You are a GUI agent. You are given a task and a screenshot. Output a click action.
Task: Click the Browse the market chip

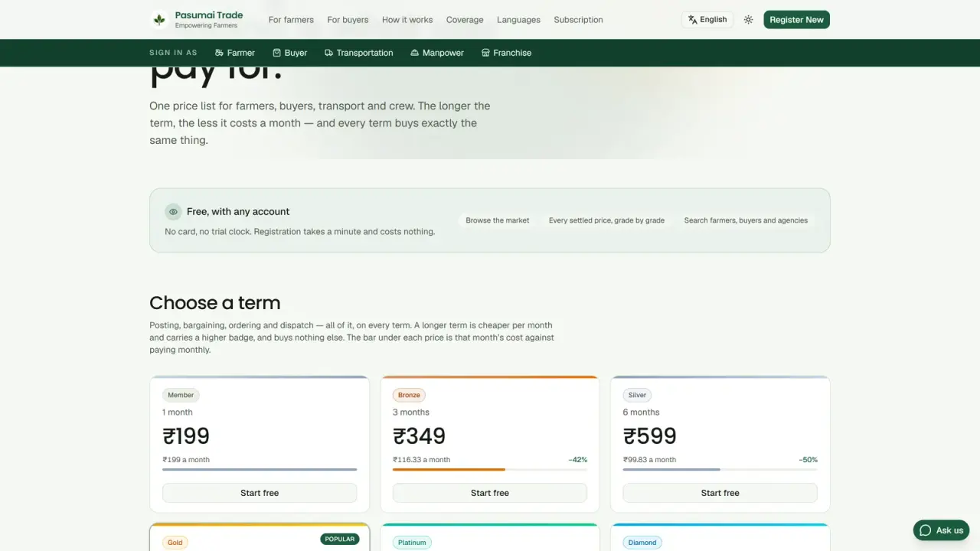pyautogui.click(x=498, y=220)
